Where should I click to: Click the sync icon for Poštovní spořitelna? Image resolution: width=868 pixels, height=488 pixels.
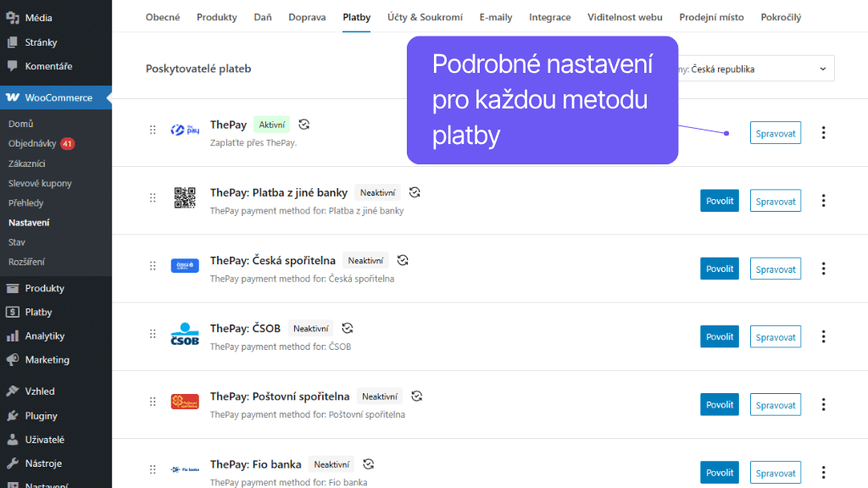click(417, 396)
